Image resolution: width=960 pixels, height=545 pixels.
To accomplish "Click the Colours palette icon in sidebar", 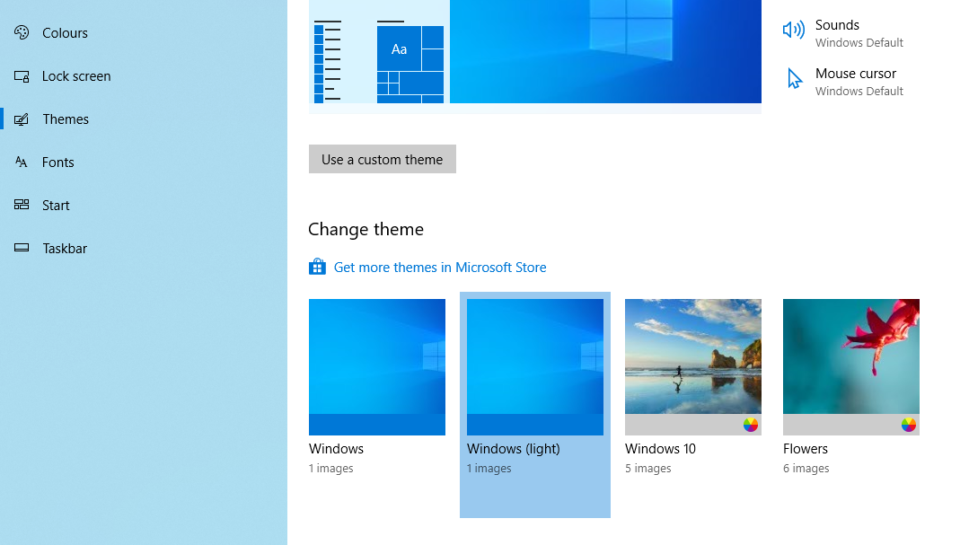I will (x=21, y=32).
